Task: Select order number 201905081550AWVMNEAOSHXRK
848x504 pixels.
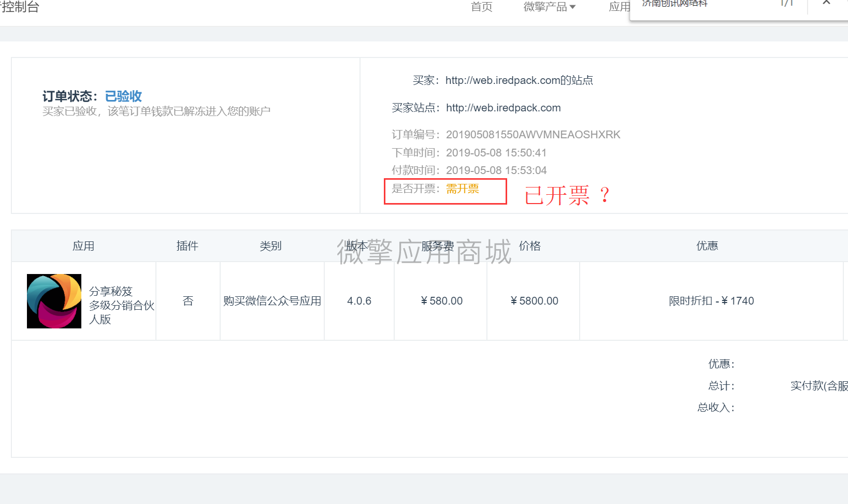Action: 533,135
